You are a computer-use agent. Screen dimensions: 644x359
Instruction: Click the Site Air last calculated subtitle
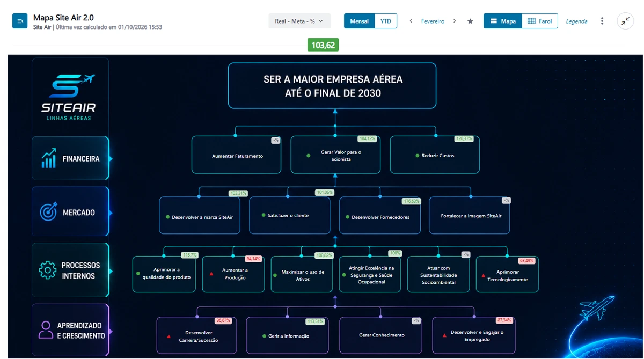coord(98,27)
